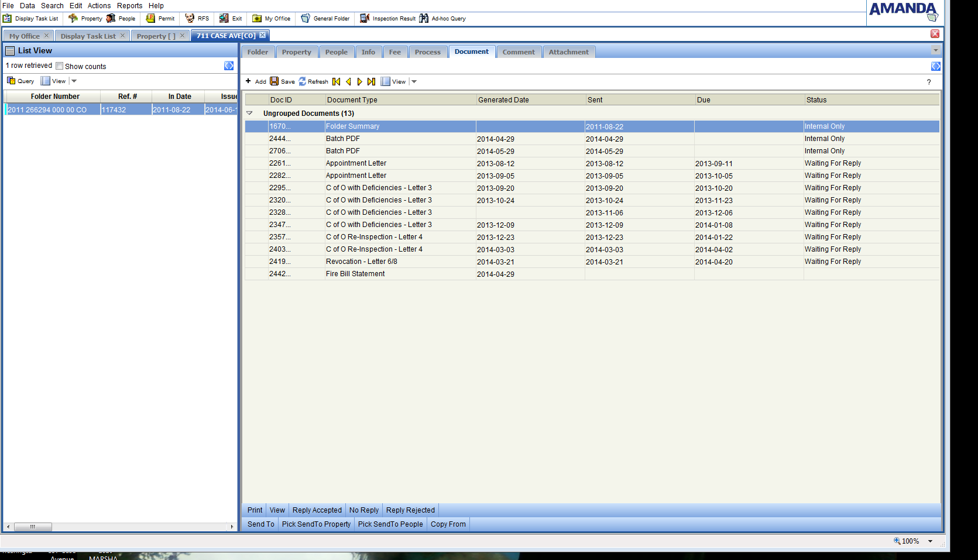978x560 pixels.
Task: Click the Save disk icon
Action: click(x=274, y=81)
